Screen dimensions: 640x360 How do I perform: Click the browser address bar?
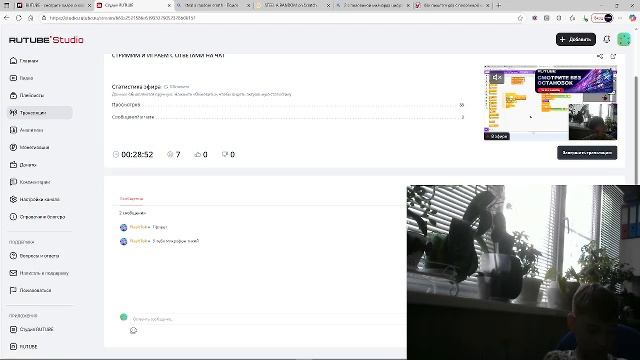[282, 18]
